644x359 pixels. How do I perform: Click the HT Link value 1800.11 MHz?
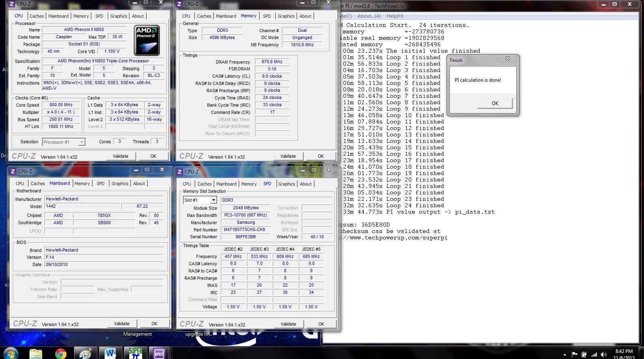tap(61, 126)
